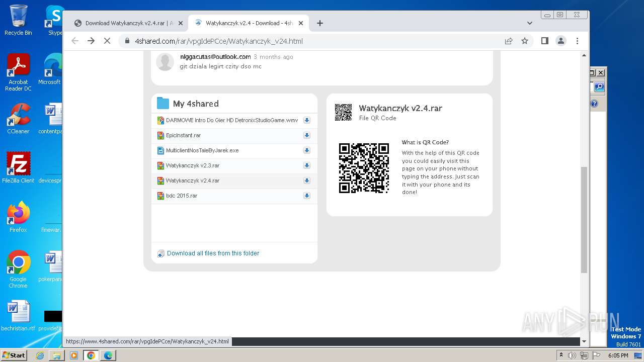Open File Explorer from the taskbar
644x362 pixels.
(x=57, y=355)
